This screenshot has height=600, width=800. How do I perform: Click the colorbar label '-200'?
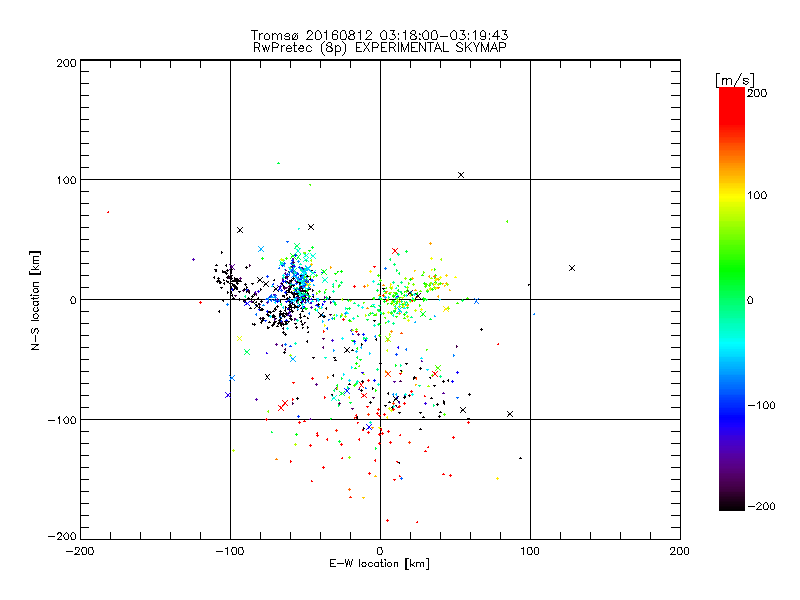pos(761,506)
